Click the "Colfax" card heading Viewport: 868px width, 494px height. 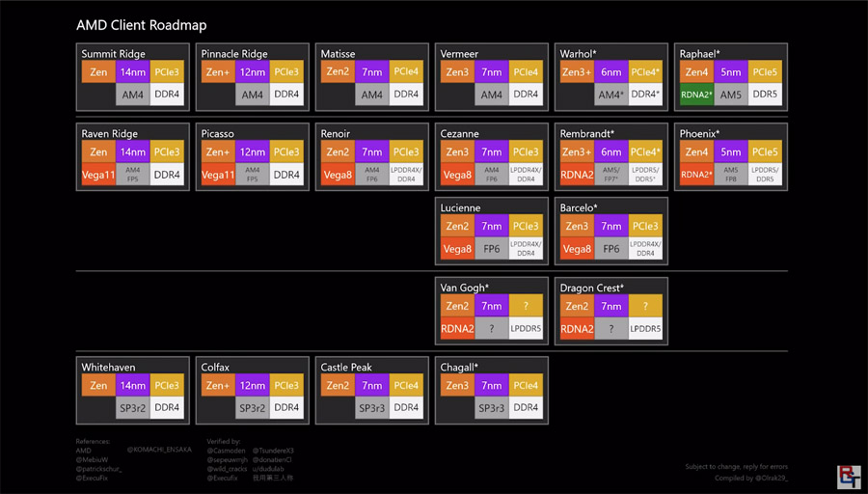[x=215, y=368]
